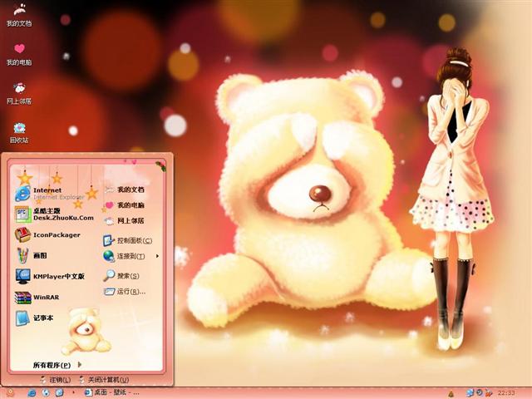Open the 我的电脑 heart desktop icon

coord(19,54)
